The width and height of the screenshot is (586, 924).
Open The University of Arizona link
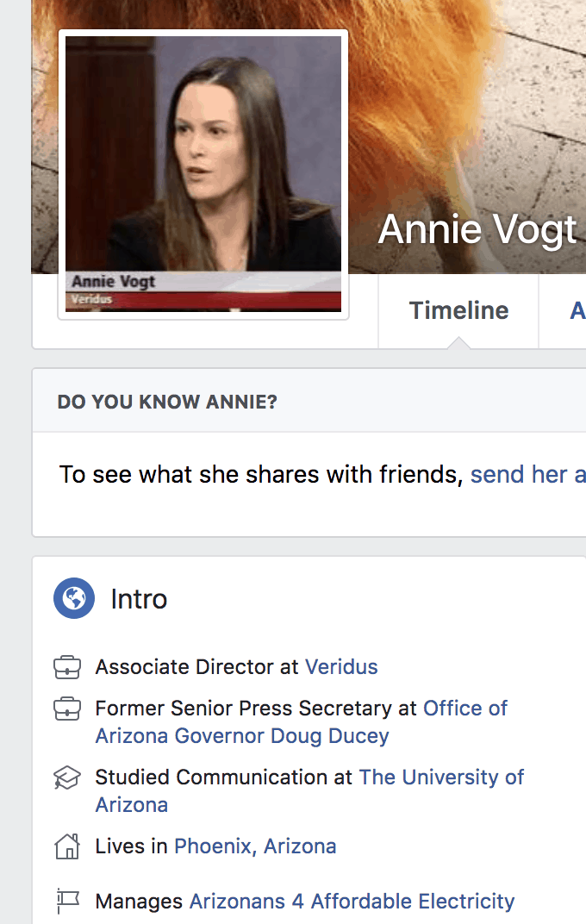(309, 790)
